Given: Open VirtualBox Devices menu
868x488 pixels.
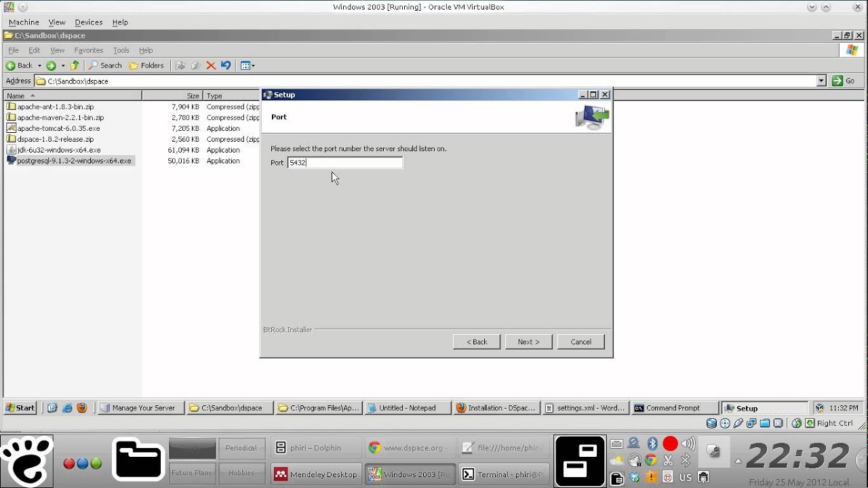Looking at the screenshot, I should point(88,22).
